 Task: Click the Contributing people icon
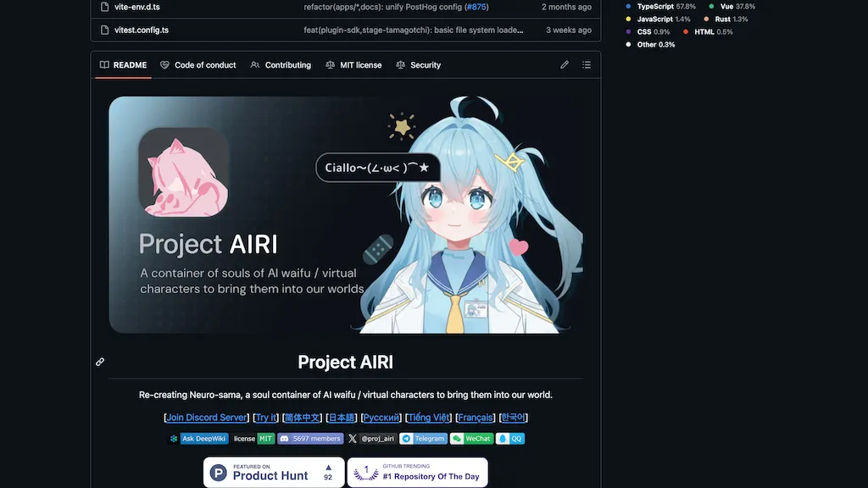coord(254,64)
